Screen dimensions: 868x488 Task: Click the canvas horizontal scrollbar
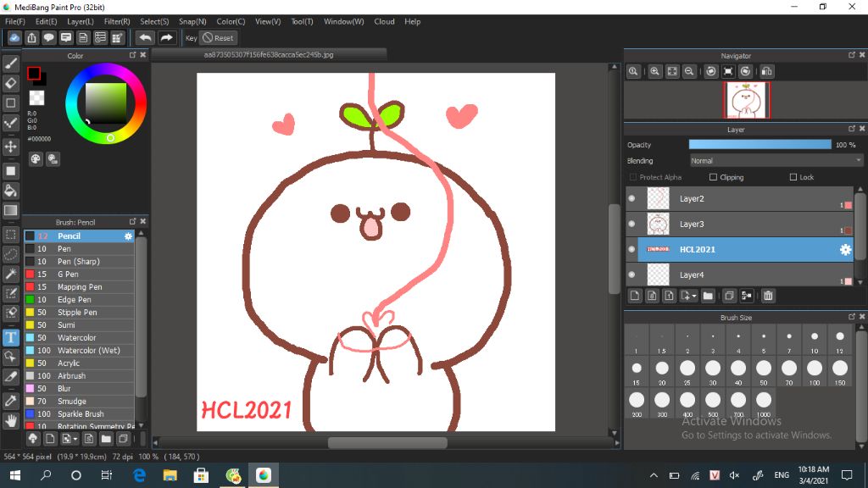click(x=387, y=442)
